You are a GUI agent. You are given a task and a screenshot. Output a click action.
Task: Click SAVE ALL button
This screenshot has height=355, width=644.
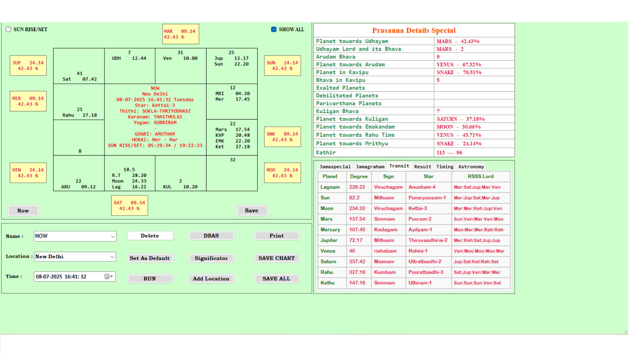click(x=277, y=279)
